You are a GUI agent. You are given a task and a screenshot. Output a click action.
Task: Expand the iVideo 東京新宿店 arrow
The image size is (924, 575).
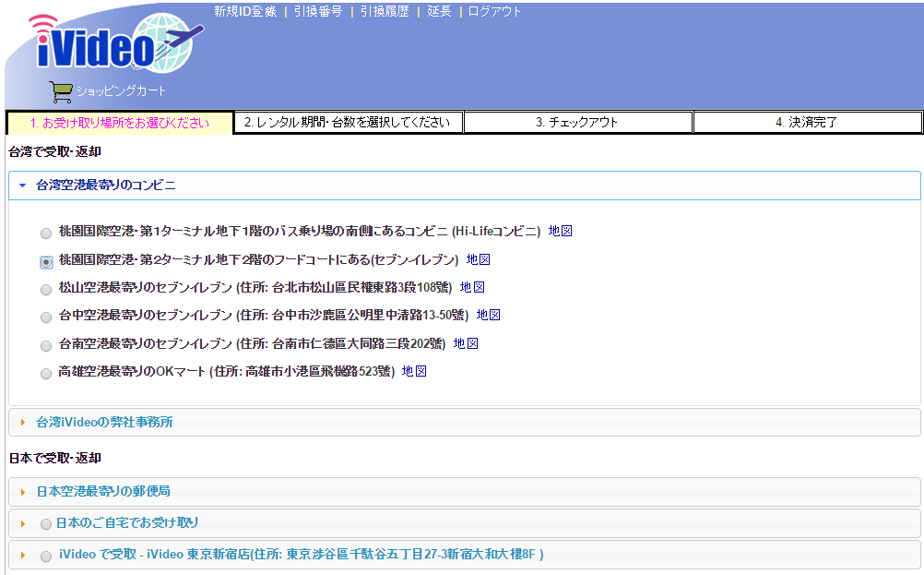pyautogui.click(x=23, y=555)
